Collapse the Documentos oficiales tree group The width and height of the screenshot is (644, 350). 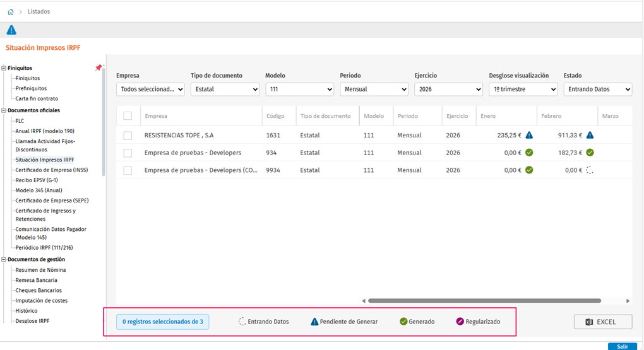point(4,110)
